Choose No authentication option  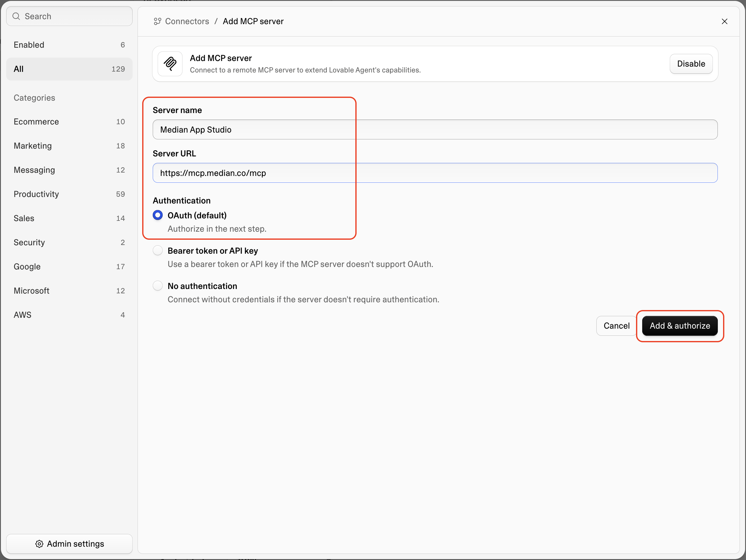[x=157, y=286]
